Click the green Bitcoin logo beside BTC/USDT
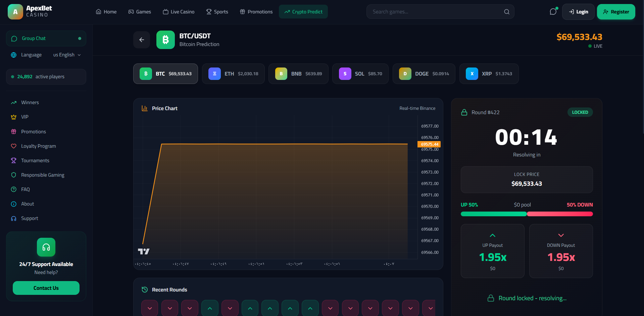 [x=165, y=40]
